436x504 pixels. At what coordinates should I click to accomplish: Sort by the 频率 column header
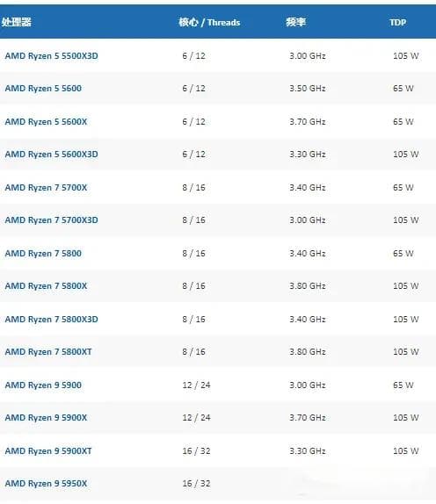295,22
